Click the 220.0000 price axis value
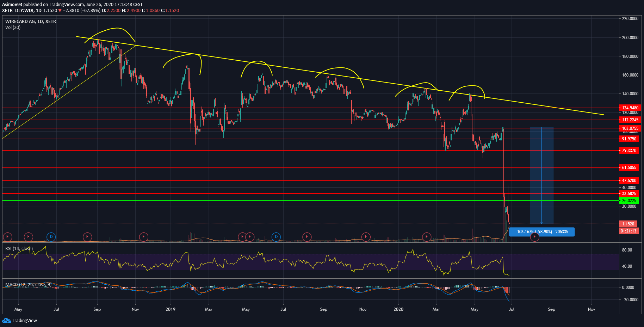Viewport: 644px width, 327px height. coord(630,18)
